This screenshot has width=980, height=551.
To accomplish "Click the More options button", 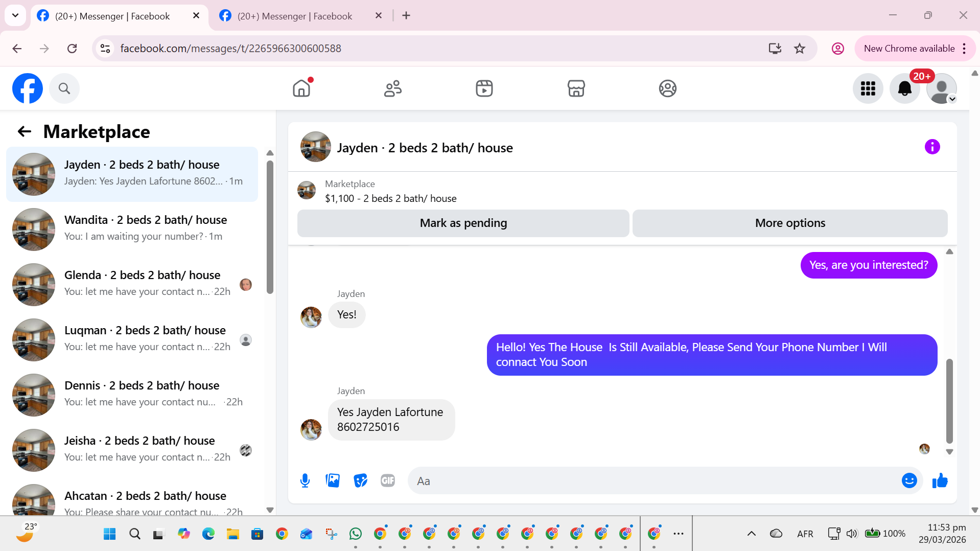I will (x=790, y=223).
